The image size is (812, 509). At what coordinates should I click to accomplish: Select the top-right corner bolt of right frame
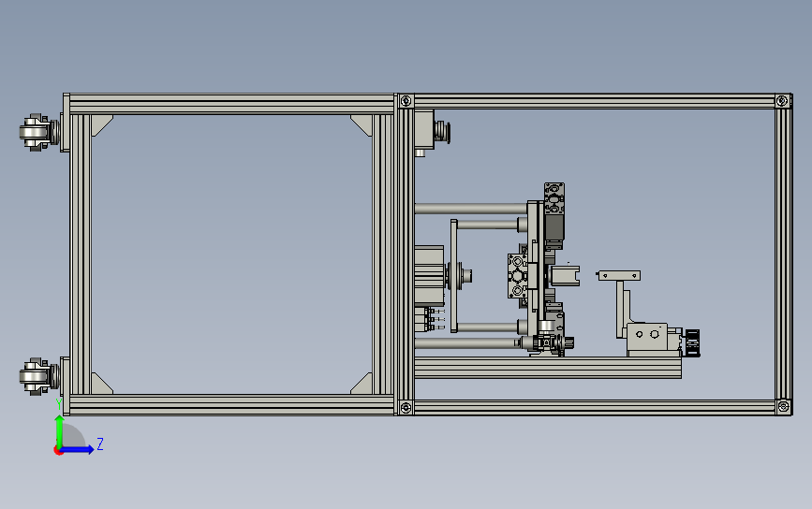click(x=782, y=100)
